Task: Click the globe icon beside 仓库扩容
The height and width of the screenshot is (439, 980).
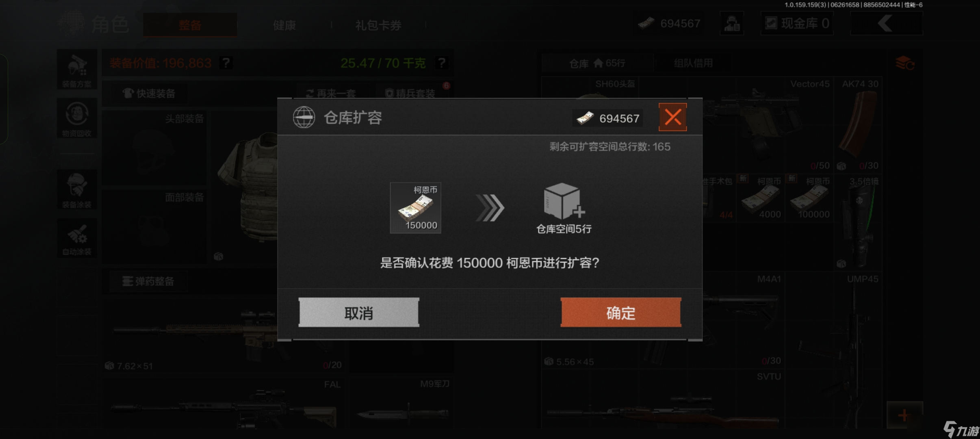Action: [x=304, y=117]
